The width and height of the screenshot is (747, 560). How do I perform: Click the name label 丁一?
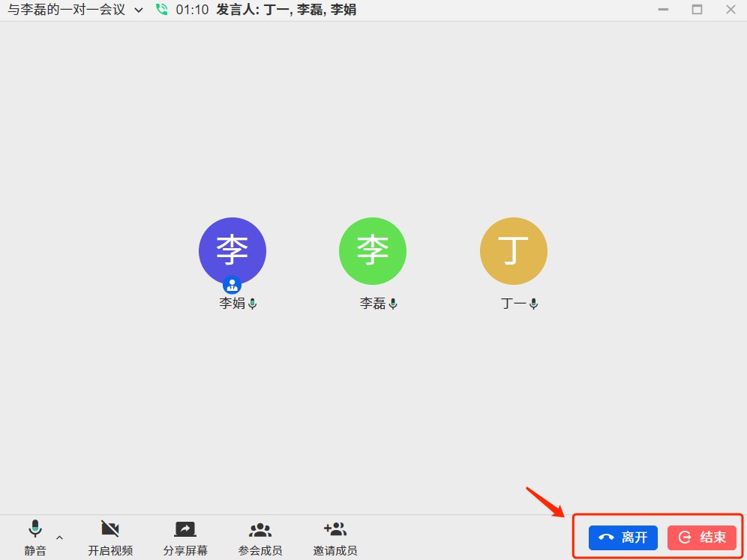coord(514,304)
